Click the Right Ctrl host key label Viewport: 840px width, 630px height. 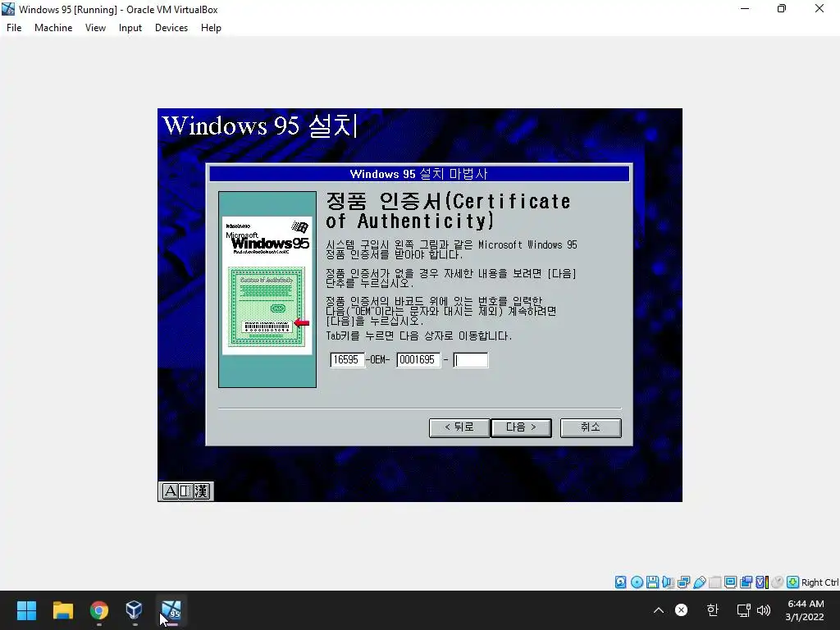[x=819, y=582]
